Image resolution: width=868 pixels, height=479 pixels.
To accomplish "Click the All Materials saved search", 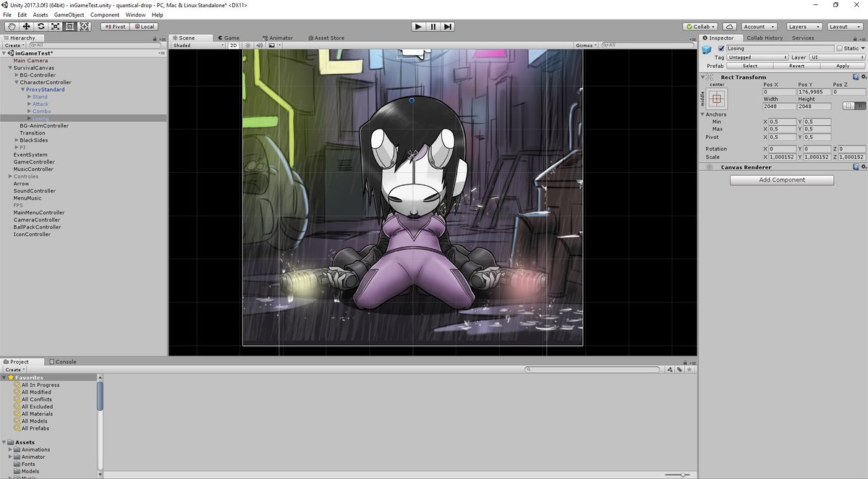I will [x=37, y=414].
